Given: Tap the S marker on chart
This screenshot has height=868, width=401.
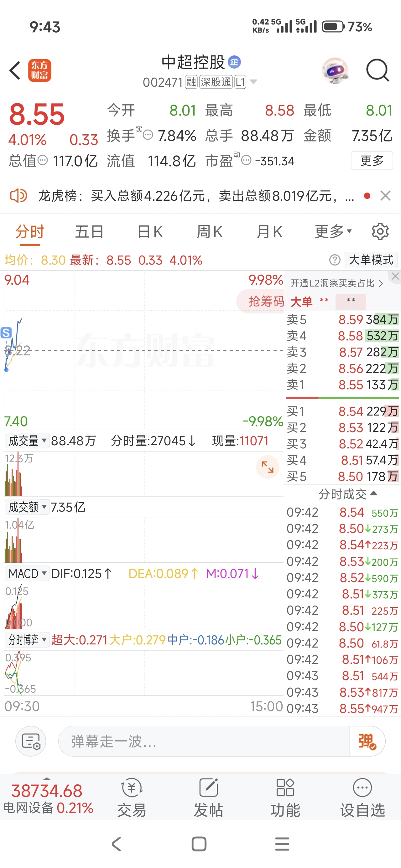Looking at the screenshot, I should (x=6, y=333).
